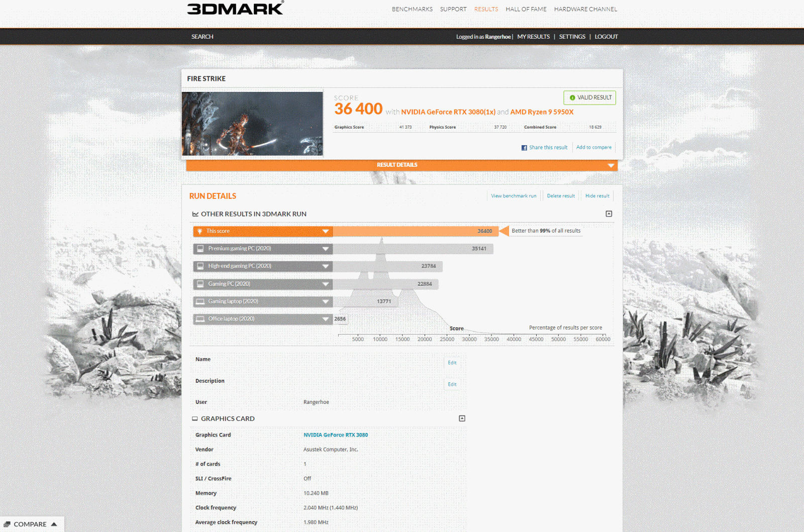Viewport: 804px width, 532px height.
Task: Click the Gaming laptop (2020) laptop icon
Action: 200,301
